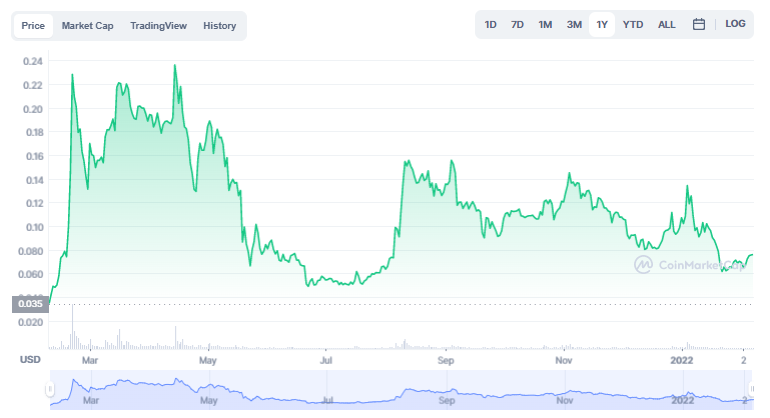Open the Market Cap tab
The height and width of the screenshot is (418, 770).
(87, 26)
